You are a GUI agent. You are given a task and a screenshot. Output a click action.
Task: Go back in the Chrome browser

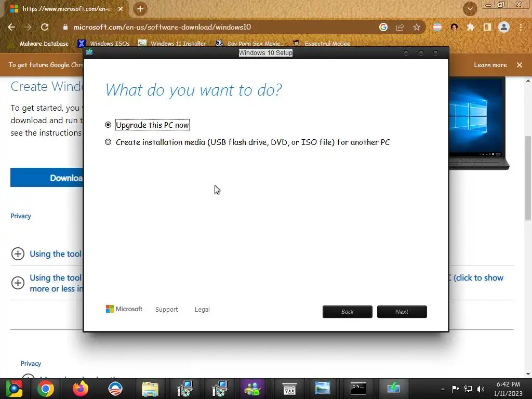point(11,27)
